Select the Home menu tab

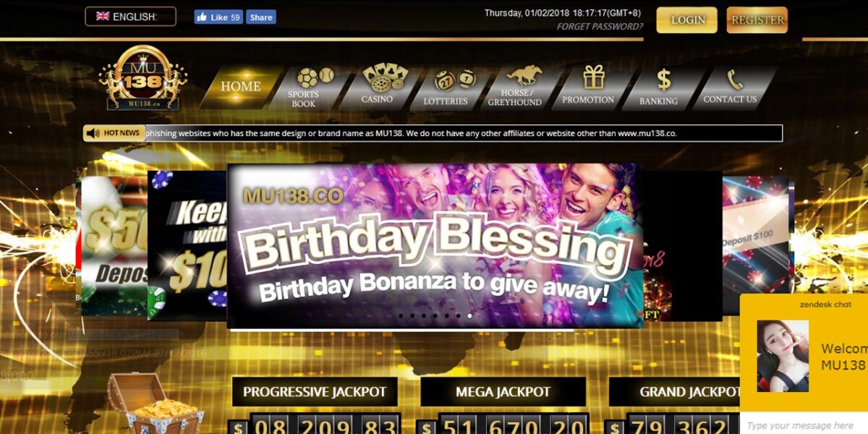240,87
